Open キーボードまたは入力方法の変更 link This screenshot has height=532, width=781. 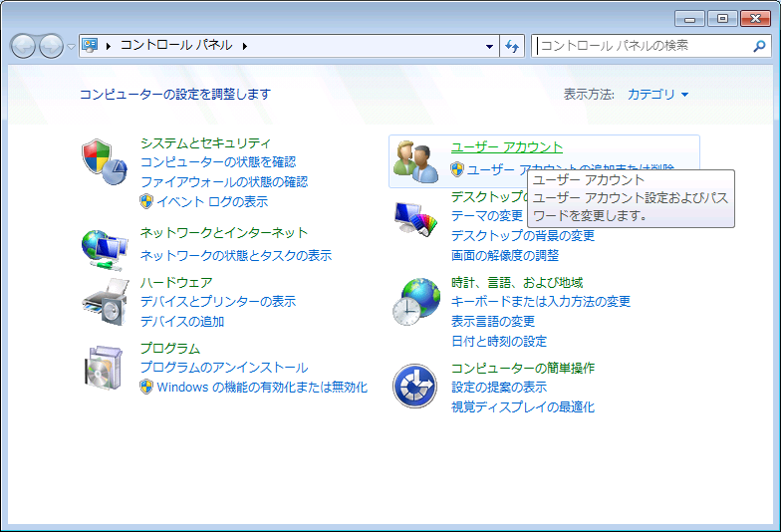click(x=540, y=301)
